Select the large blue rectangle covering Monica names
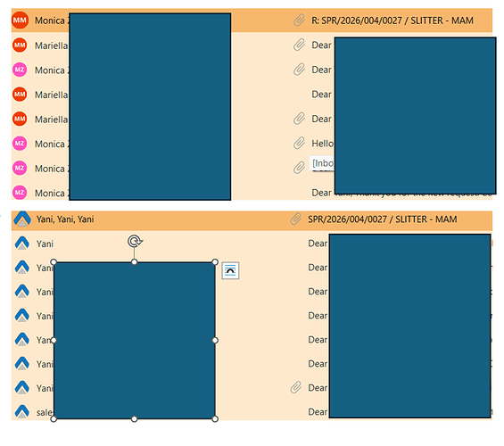Screen dimensions: 504x446 click(150, 106)
